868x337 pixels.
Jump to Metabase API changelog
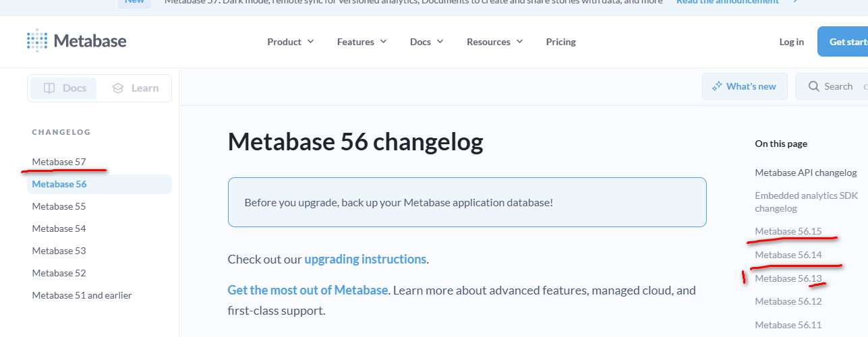(x=805, y=173)
